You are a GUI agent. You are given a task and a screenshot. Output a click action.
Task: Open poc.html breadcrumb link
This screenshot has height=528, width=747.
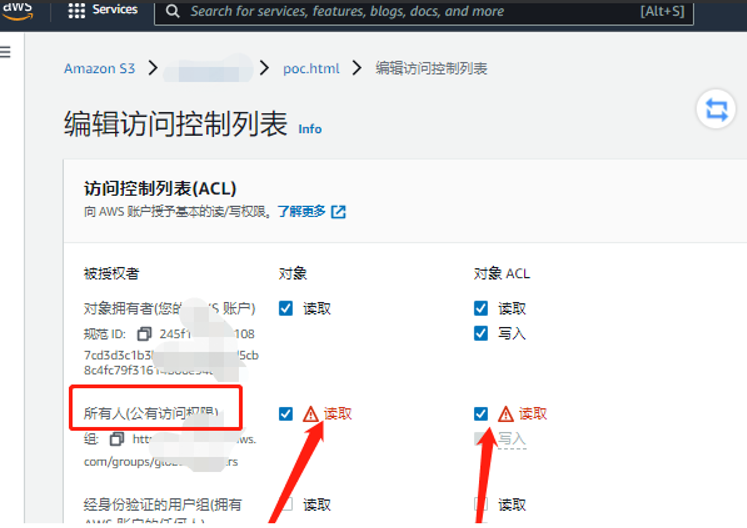[311, 69]
